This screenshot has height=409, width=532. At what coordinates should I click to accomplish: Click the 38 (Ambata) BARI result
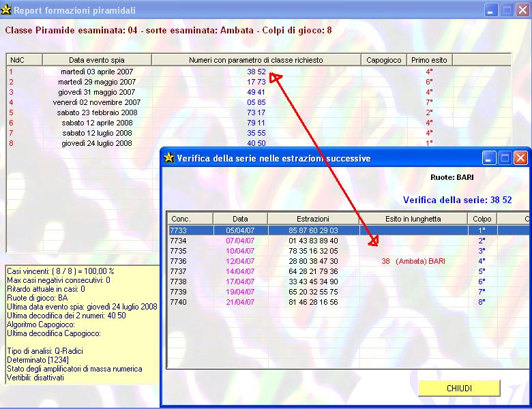pyautogui.click(x=413, y=261)
